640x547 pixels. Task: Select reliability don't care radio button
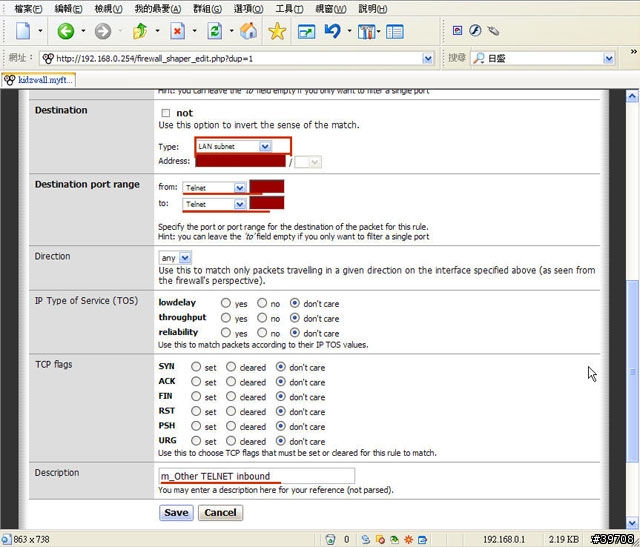tap(295, 332)
